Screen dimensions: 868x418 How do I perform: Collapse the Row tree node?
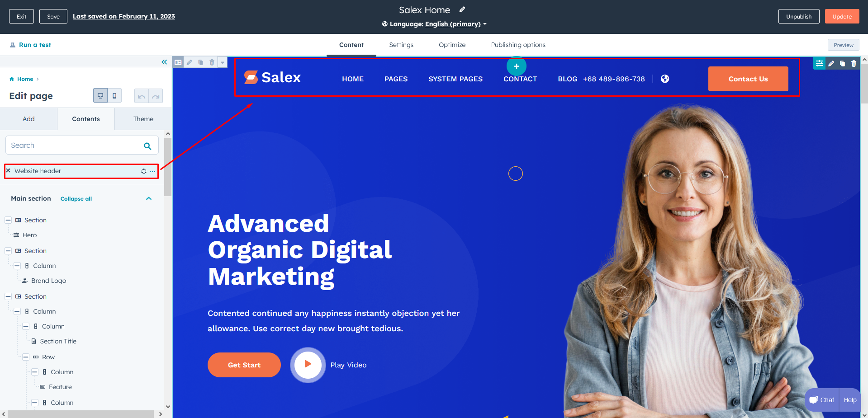click(26, 357)
